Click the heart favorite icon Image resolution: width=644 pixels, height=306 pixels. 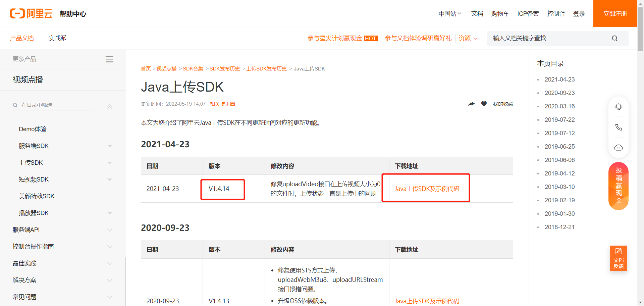coord(484,104)
